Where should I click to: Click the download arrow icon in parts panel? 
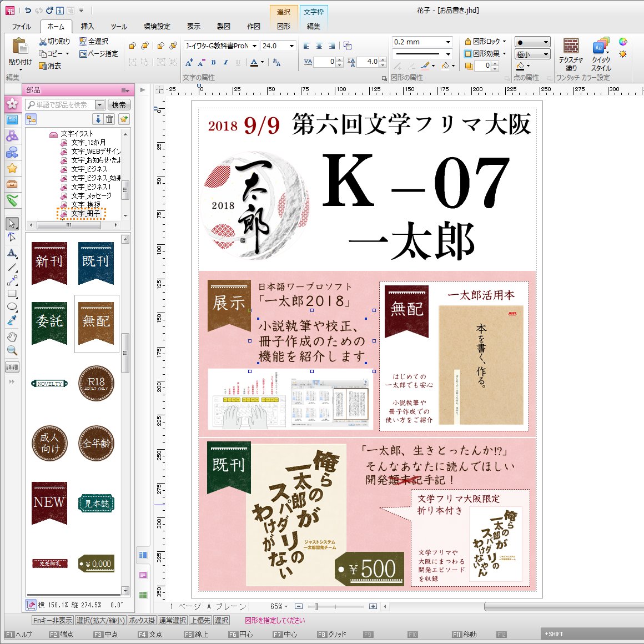98,119
